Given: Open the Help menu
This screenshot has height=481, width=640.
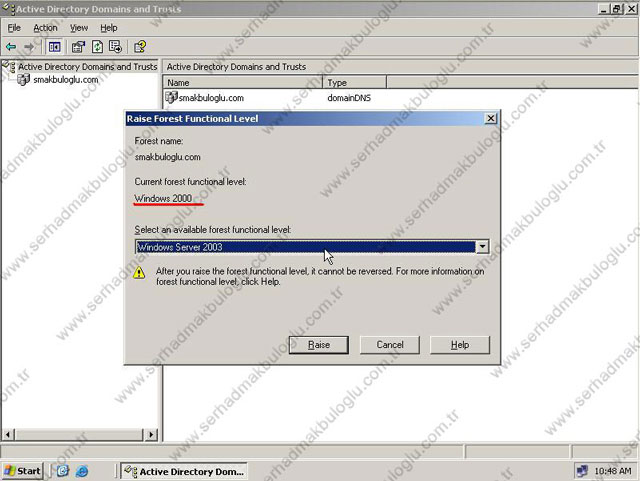Looking at the screenshot, I should (x=109, y=28).
